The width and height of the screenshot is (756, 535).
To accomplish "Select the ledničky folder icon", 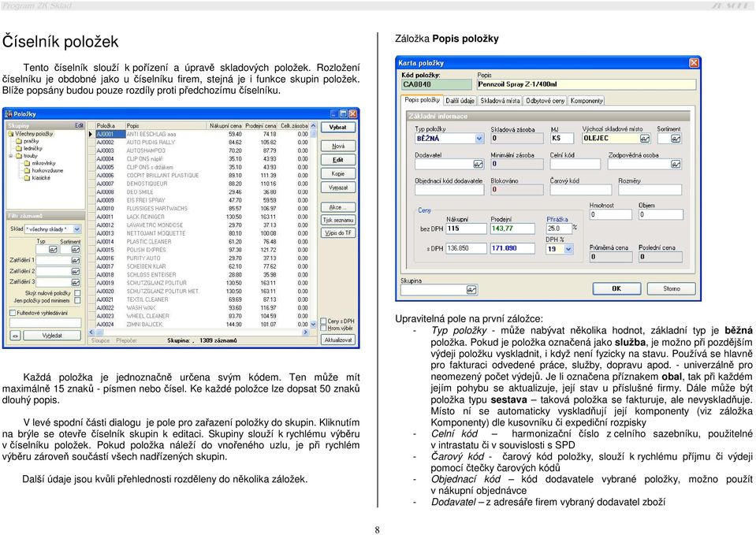I will click(x=19, y=148).
